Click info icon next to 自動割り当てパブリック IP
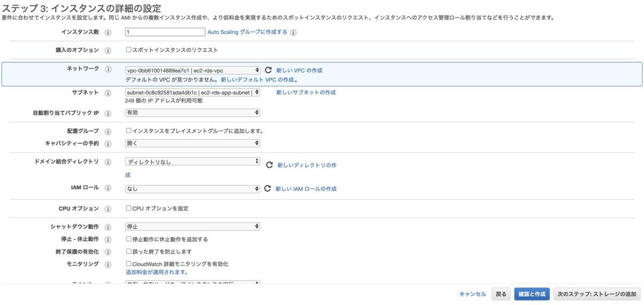 tap(108, 113)
